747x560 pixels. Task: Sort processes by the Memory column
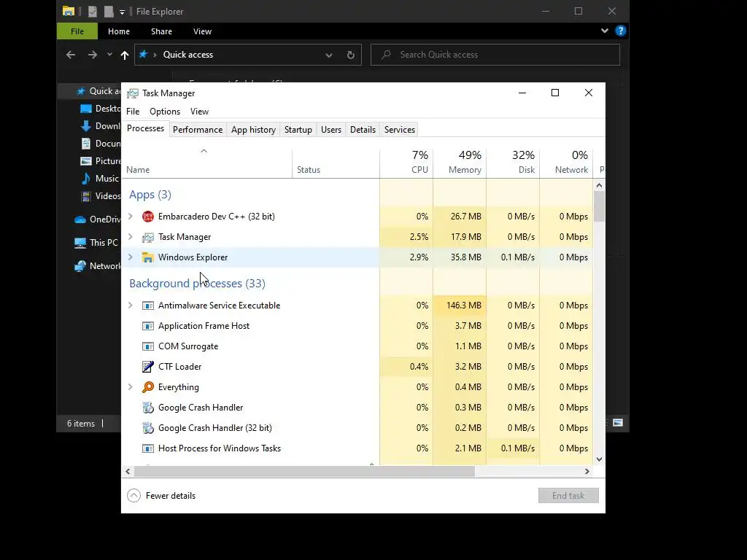coord(460,163)
